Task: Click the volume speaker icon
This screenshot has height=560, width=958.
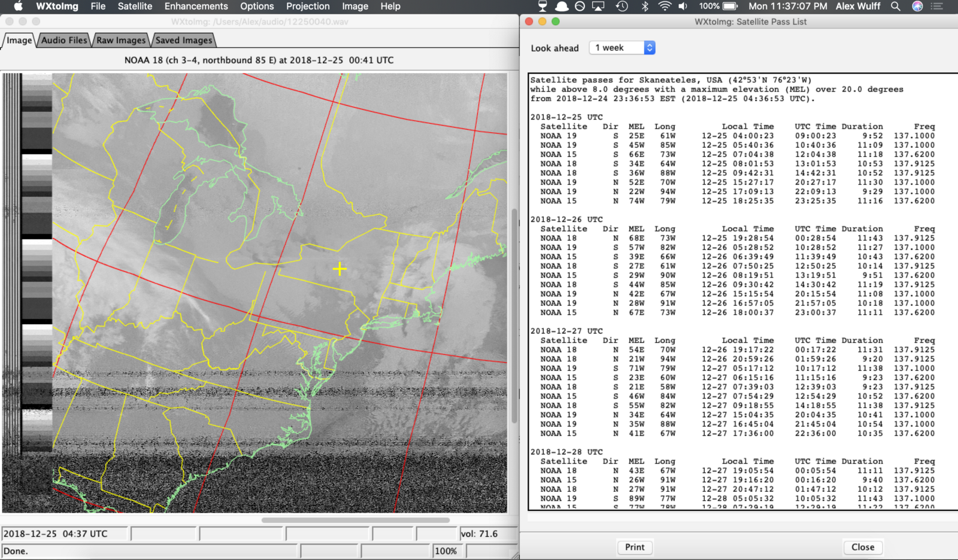Action: coord(683,6)
